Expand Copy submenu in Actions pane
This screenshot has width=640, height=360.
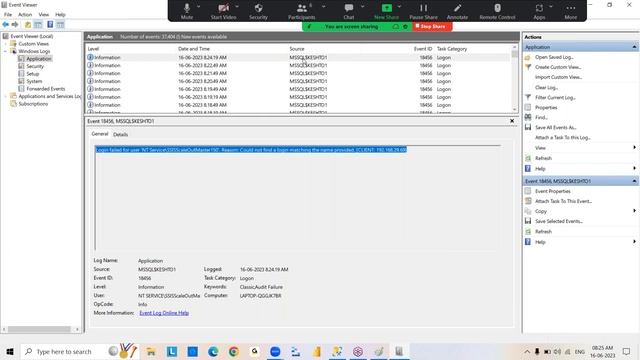[x=634, y=211]
